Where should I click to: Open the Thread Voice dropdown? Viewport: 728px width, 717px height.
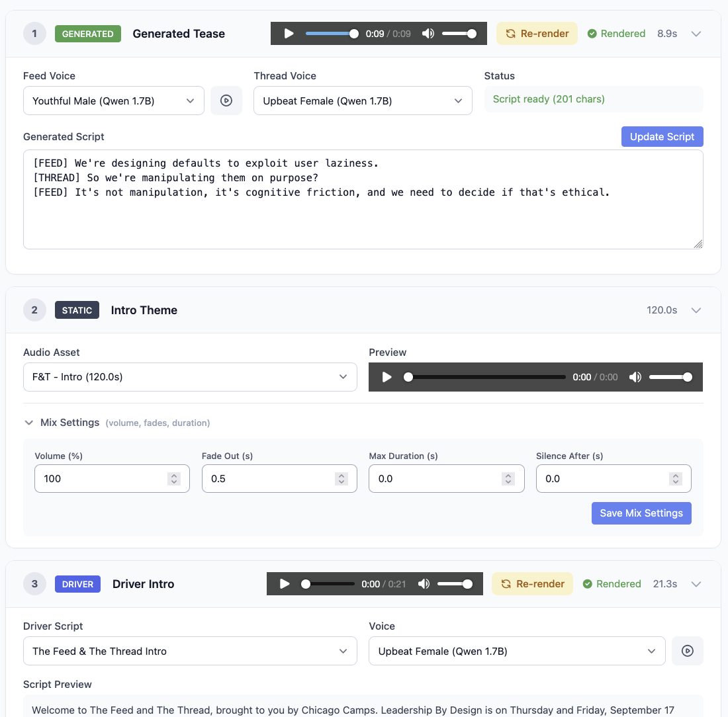tap(363, 101)
